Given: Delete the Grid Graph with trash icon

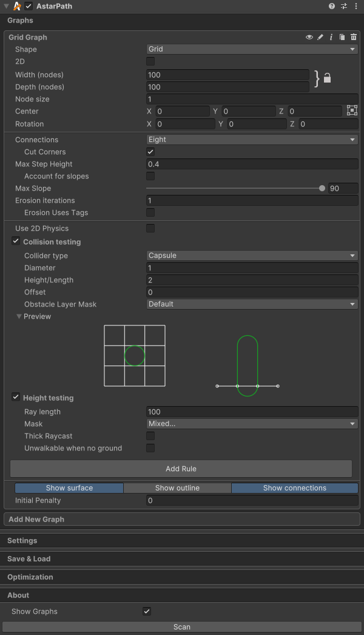Looking at the screenshot, I should click(x=353, y=37).
